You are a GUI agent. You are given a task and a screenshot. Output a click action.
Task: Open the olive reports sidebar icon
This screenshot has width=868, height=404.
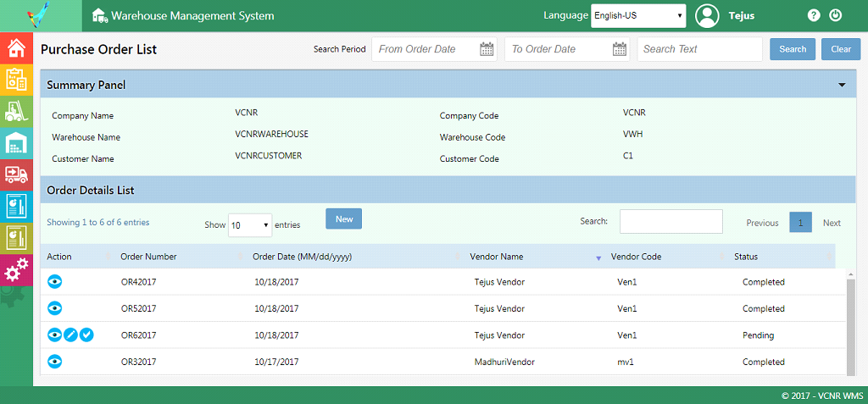tap(16, 238)
